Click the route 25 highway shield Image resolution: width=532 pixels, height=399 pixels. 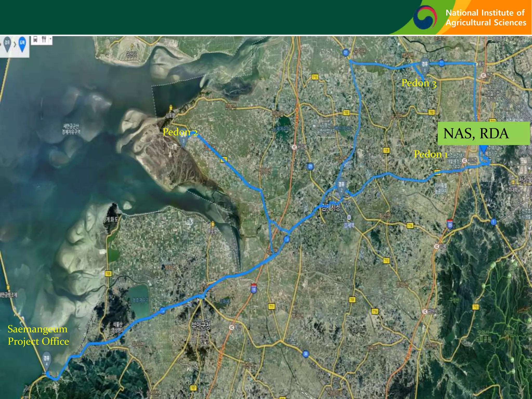pos(450,224)
